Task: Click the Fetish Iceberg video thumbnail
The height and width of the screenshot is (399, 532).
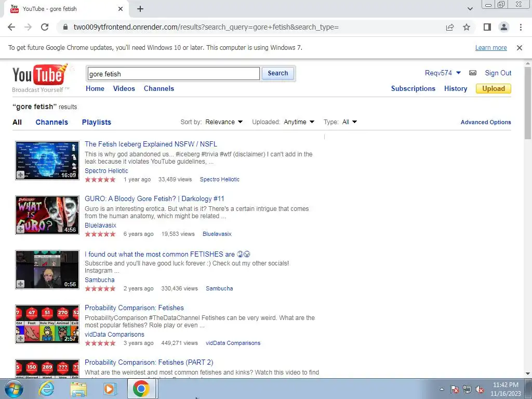Action: point(47,161)
